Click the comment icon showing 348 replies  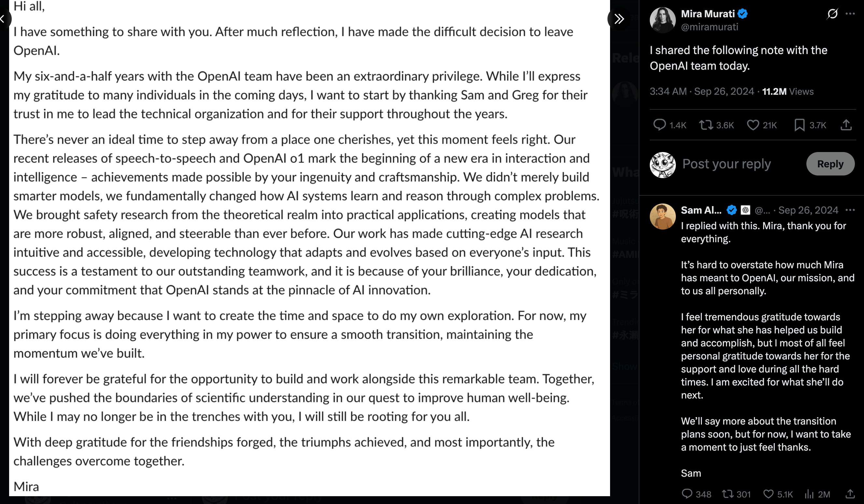687,494
